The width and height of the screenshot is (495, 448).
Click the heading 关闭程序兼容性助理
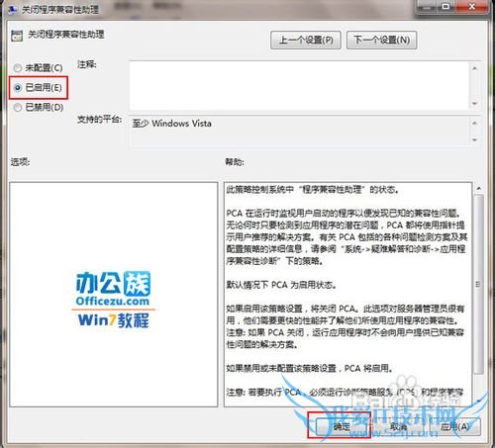pyautogui.click(x=66, y=35)
